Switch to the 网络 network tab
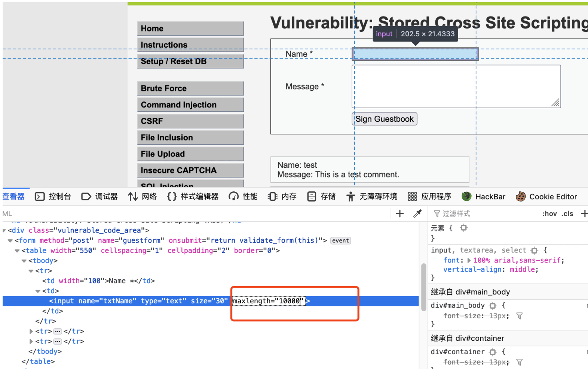This screenshot has height=373, width=588. [142, 197]
